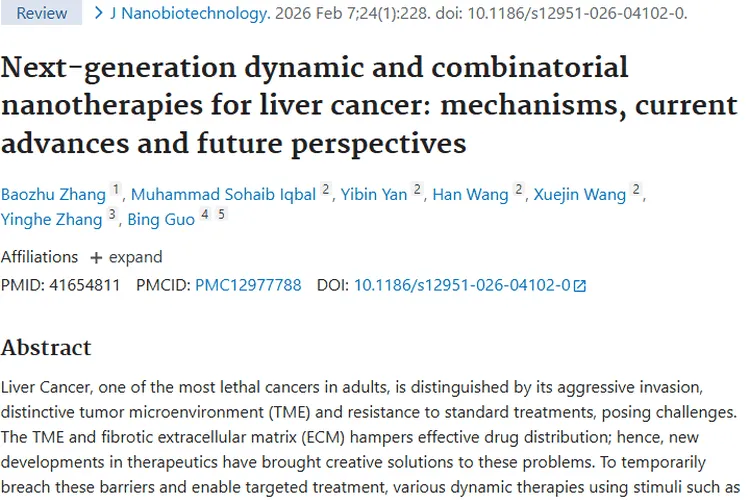750x500 pixels.
Task: Open author Baozhu Zhang's profile link
Action: point(52,194)
